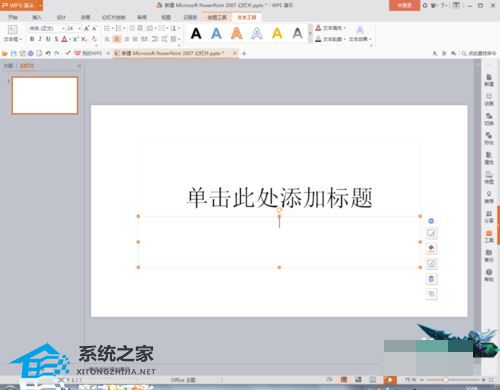Viewport: 500px width, 390px height.
Task: Open the Insert ribbon tab
Action: click(x=37, y=17)
